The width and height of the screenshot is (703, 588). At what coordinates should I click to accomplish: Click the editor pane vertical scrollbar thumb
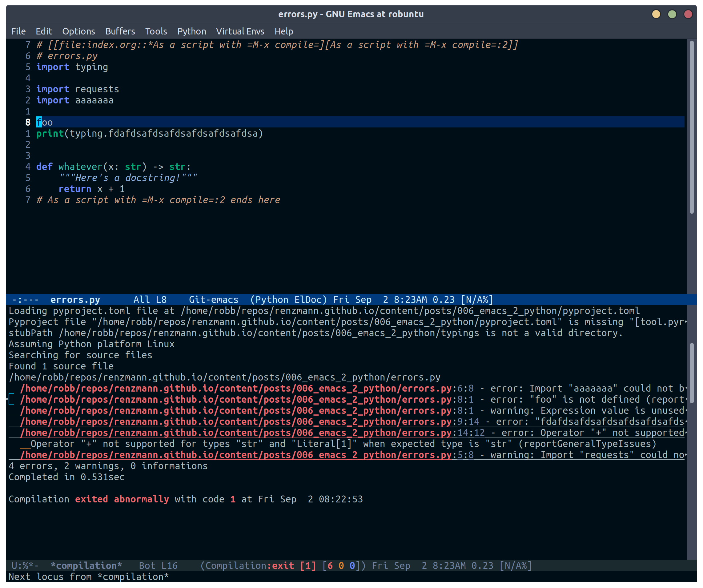[692, 127]
